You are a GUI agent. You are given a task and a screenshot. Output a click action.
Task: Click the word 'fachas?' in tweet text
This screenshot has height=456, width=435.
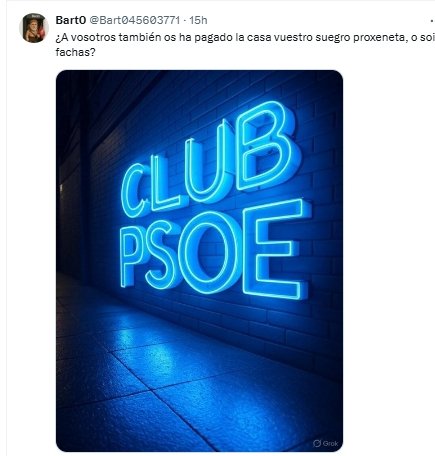(x=75, y=52)
